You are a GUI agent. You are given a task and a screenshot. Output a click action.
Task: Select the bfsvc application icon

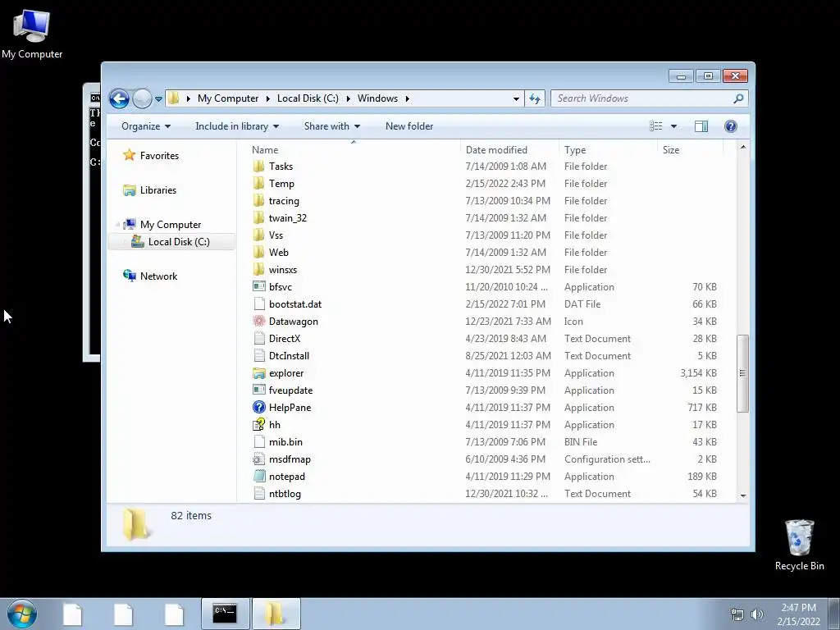coord(258,286)
